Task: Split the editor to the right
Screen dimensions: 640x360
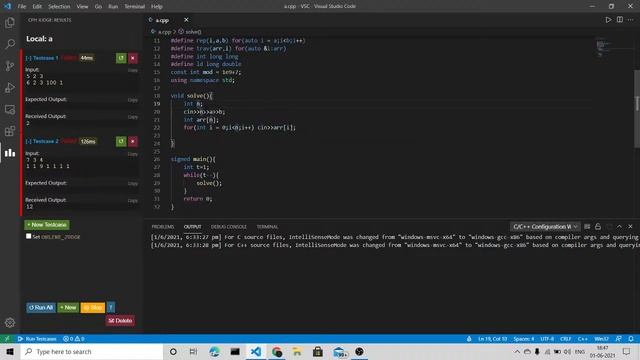Action: tap(620, 20)
